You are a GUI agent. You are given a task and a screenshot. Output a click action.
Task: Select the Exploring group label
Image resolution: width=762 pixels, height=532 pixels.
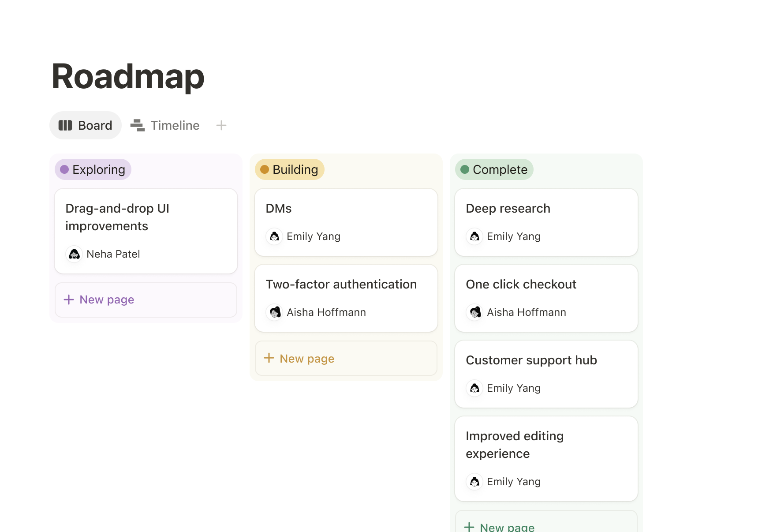(x=93, y=169)
